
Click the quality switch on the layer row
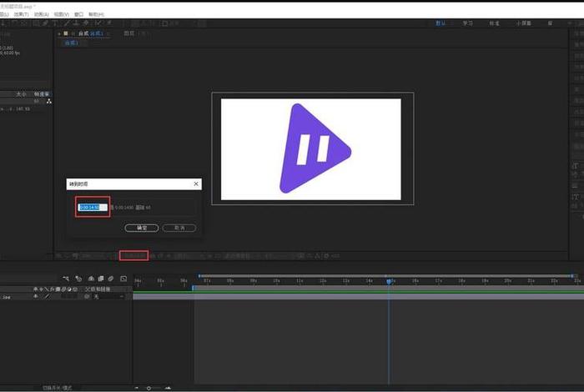coord(47,296)
